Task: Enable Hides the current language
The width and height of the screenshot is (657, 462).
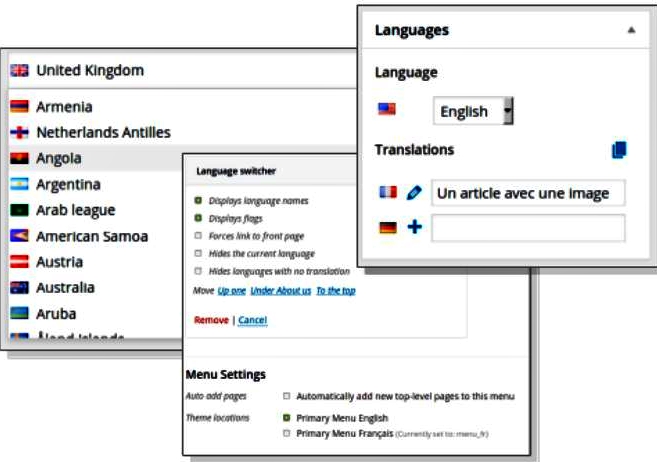Action: point(198,253)
